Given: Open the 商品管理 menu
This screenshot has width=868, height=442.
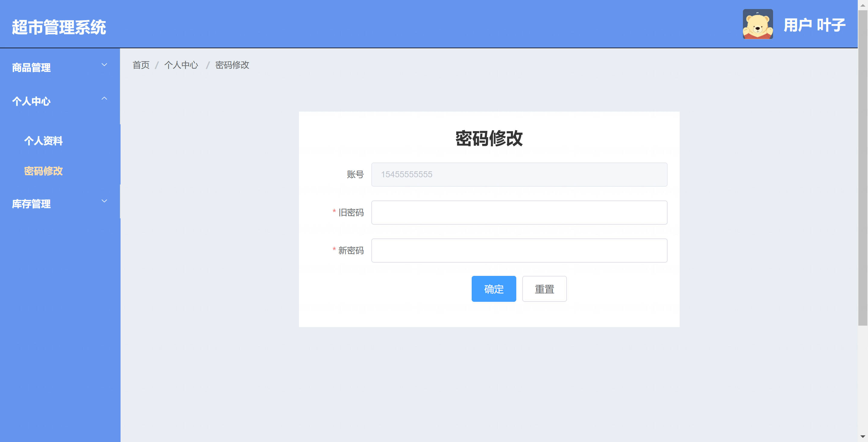Looking at the screenshot, I should tap(31, 68).
